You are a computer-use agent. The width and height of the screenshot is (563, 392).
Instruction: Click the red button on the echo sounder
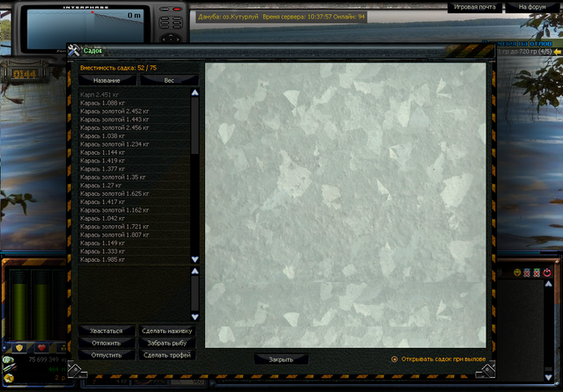177,9
